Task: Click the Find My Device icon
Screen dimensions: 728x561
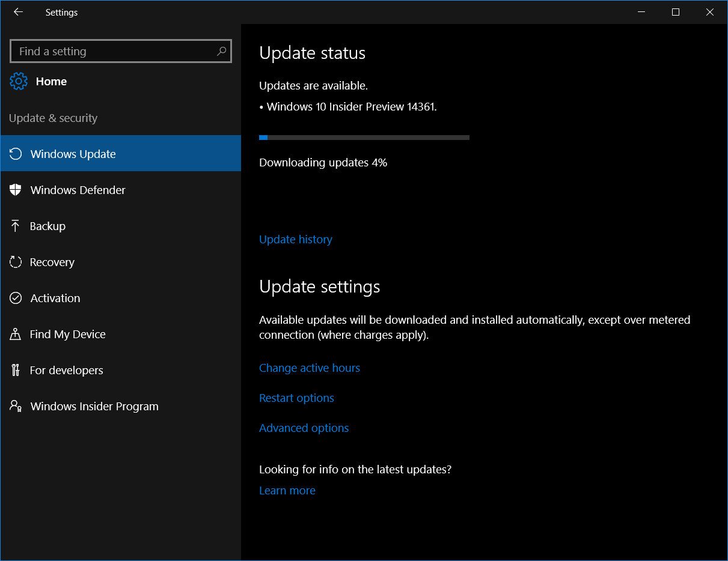Action: click(16, 334)
